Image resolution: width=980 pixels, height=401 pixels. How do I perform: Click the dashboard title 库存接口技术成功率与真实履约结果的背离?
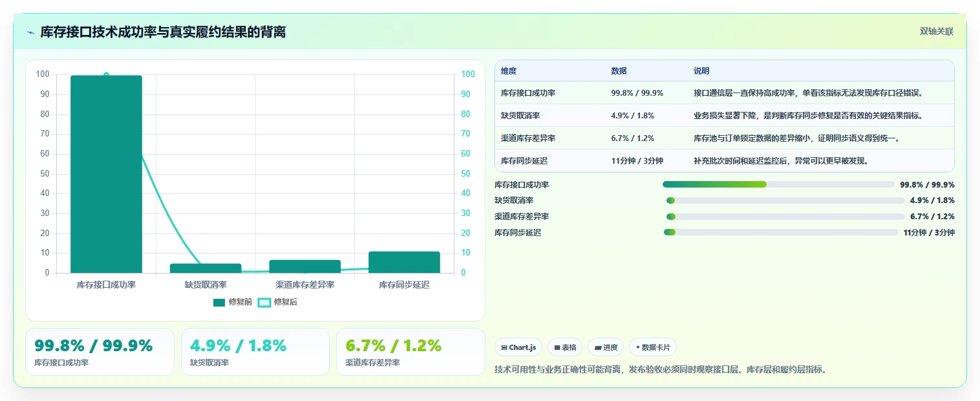(x=163, y=32)
